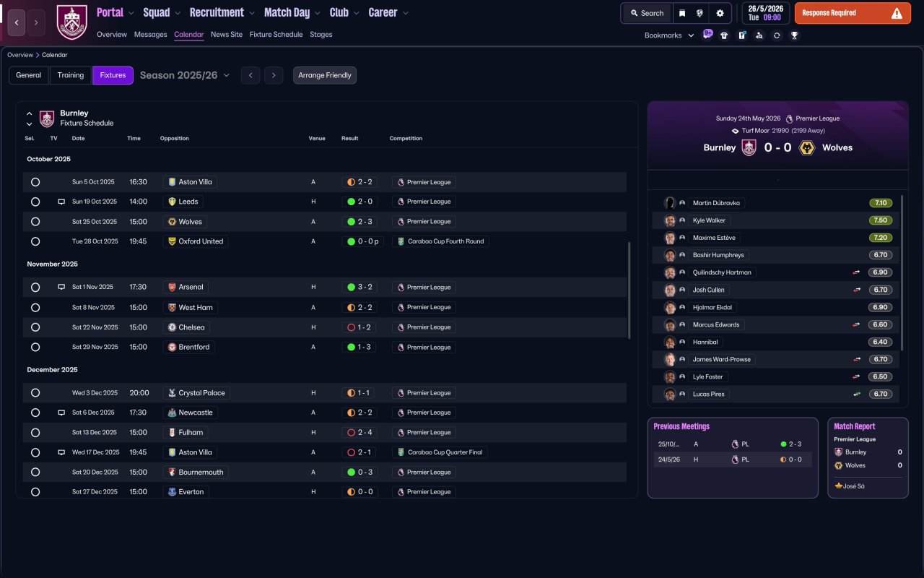The width and height of the screenshot is (924, 578).
Task: Click the Burnley badge beside the Fixture Schedule heading
Action: click(47, 118)
